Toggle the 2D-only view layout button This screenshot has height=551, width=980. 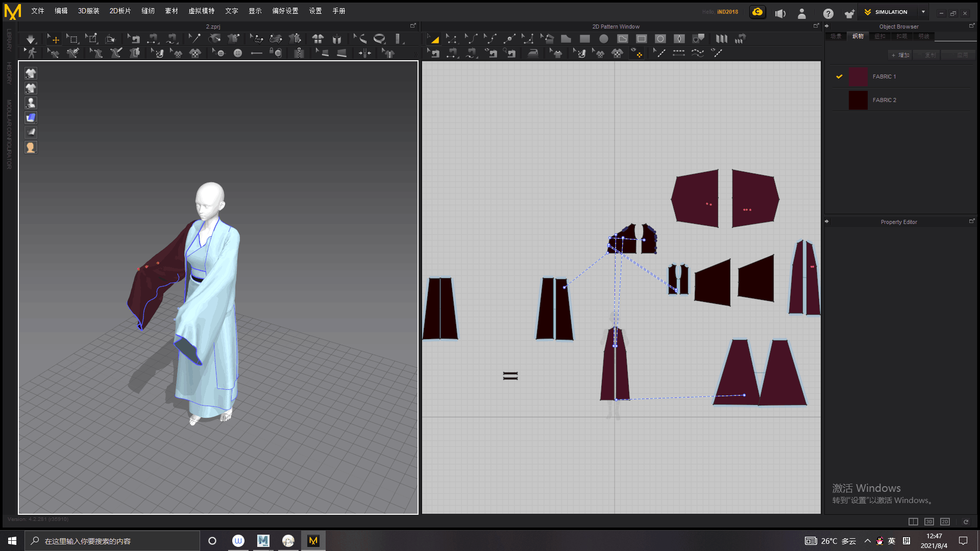click(945, 521)
